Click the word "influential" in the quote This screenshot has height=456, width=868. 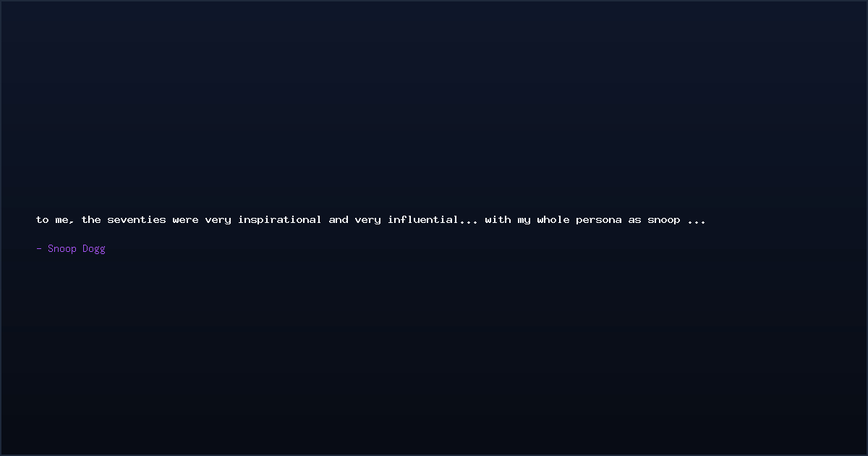[x=423, y=219]
